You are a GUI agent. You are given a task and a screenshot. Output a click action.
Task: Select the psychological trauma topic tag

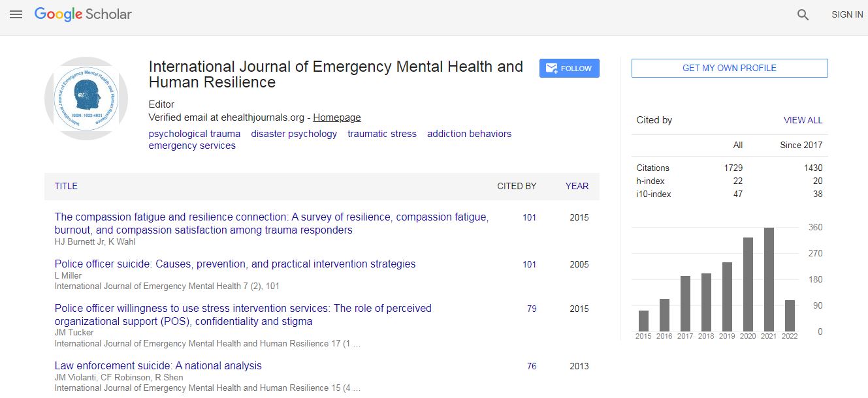click(195, 134)
